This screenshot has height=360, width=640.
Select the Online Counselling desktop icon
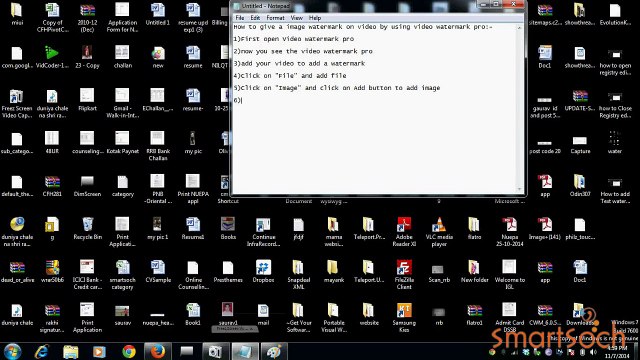193,275
